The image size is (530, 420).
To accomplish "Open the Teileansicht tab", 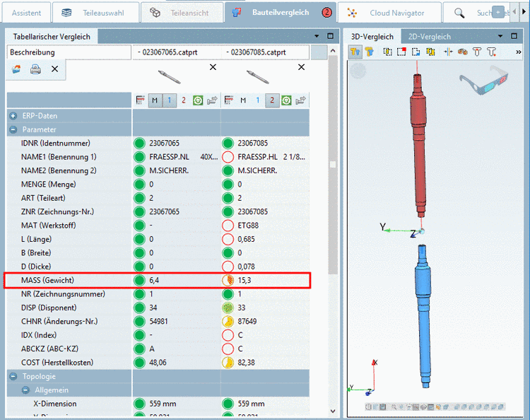I will (x=182, y=13).
